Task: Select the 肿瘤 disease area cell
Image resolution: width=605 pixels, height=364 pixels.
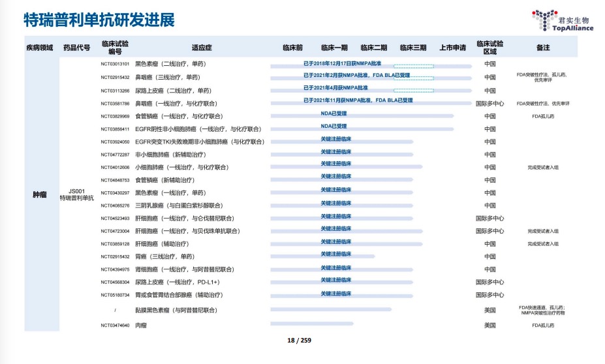Action: coord(39,194)
